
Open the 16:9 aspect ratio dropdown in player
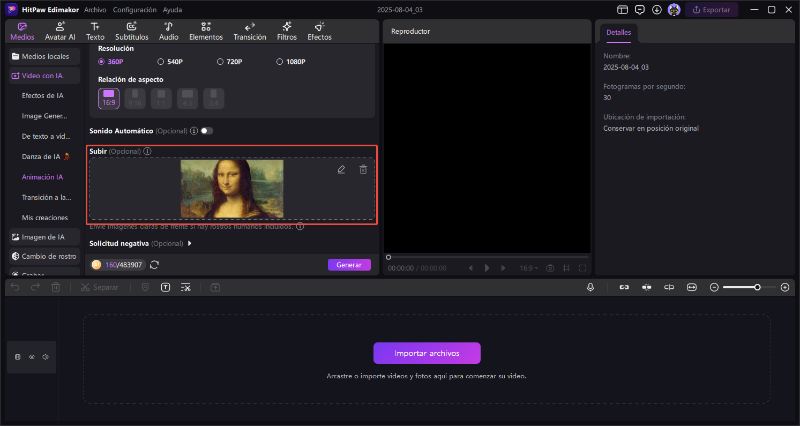526,268
